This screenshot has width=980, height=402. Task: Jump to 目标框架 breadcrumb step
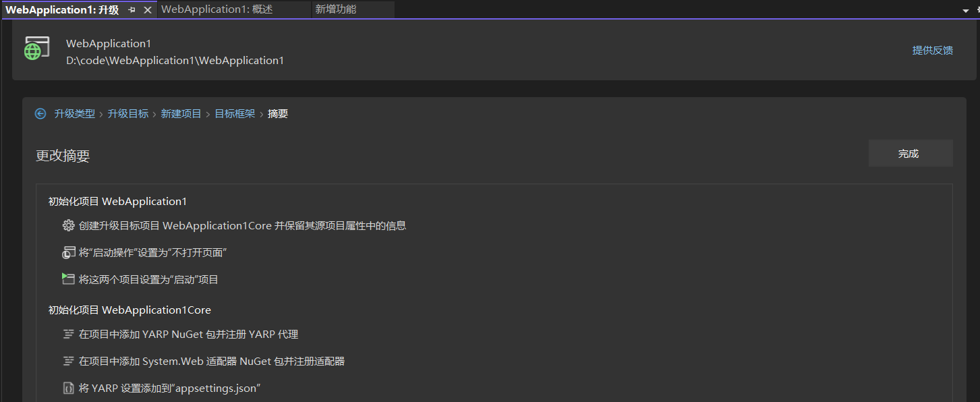235,114
